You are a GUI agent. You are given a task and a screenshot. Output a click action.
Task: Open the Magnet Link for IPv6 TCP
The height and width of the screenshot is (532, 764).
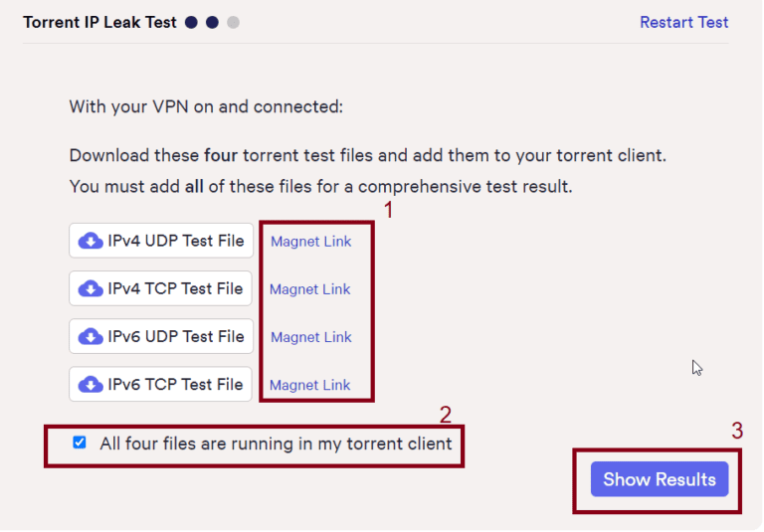[310, 385]
